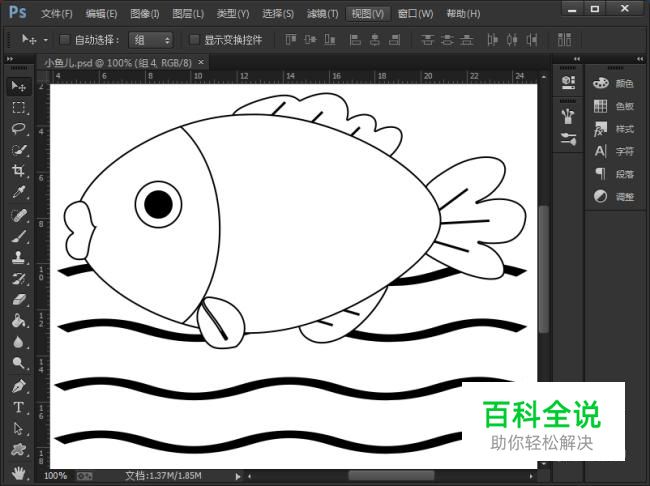Switch to the 小鱼儿.psd document tab

point(118,62)
